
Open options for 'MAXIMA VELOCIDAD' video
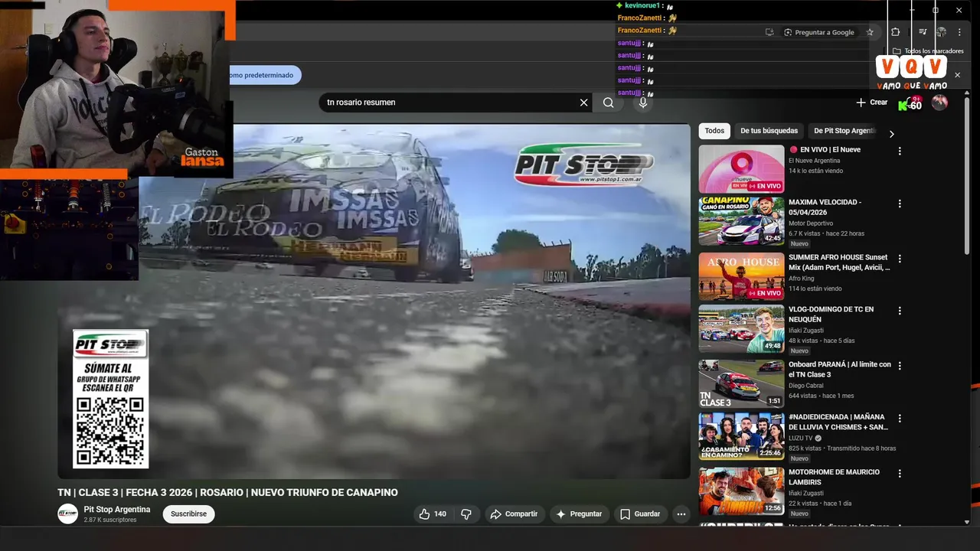[900, 204]
